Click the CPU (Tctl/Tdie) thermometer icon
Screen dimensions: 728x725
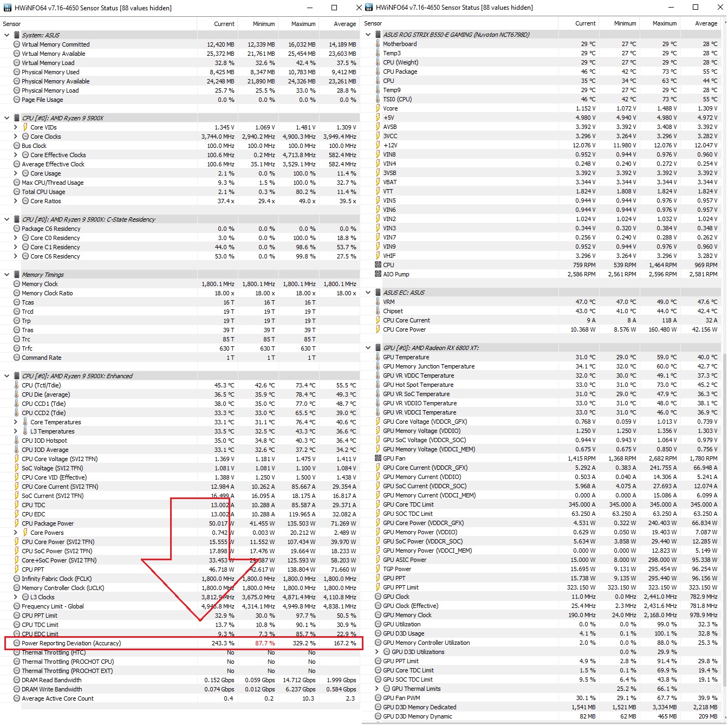click(17, 385)
